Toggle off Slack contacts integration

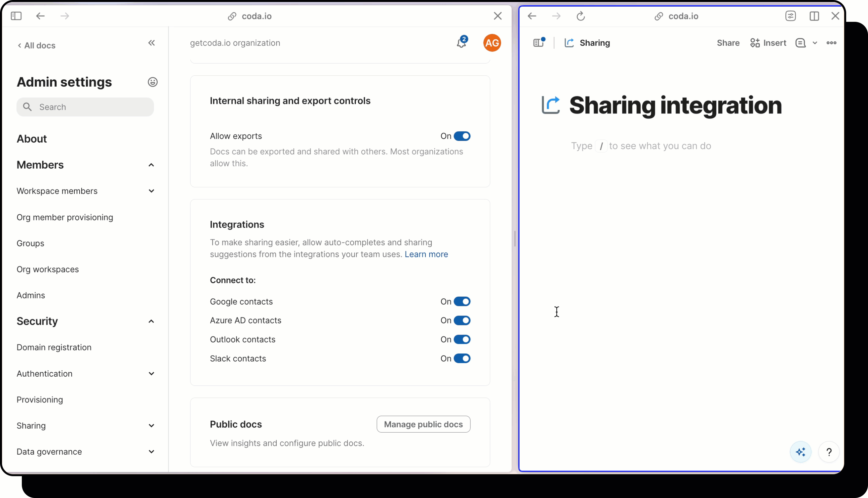tap(462, 358)
